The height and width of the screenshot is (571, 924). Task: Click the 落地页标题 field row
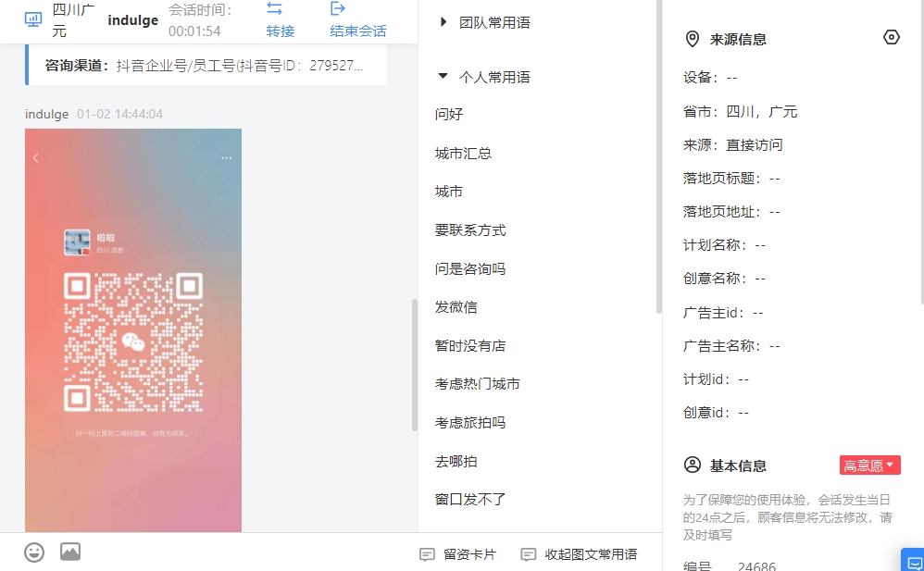pos(731,179)
